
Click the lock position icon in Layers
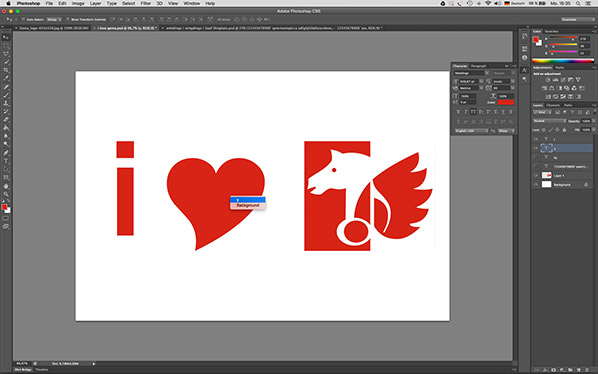557,130
